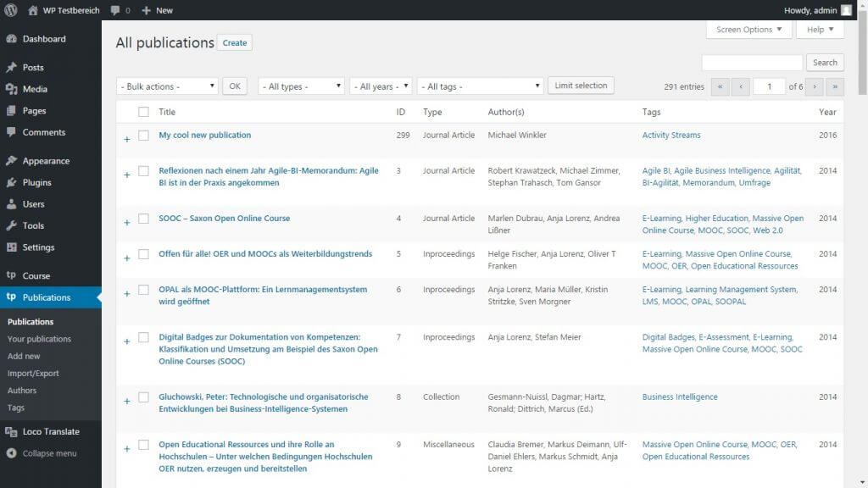The image size is (868, 488).
Task: Check the select-all checkbox in table header
Action: pyautogui.click(x=143, y=112)
